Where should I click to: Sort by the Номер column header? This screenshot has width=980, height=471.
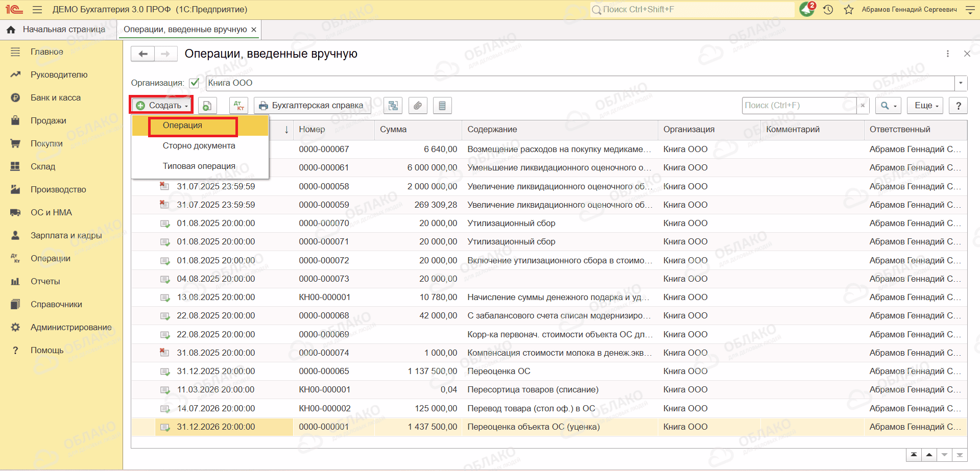point(333,130)
